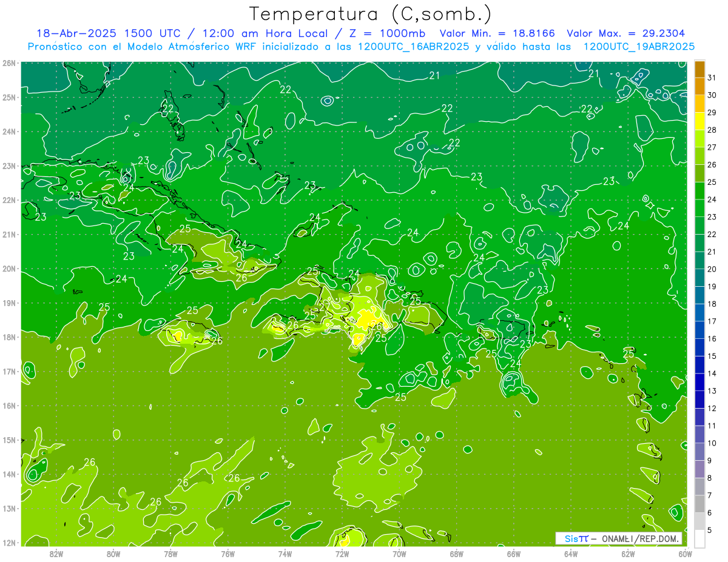Click the latitude axis label "21N"
The image size is (728, 562).
coord(9,235)
